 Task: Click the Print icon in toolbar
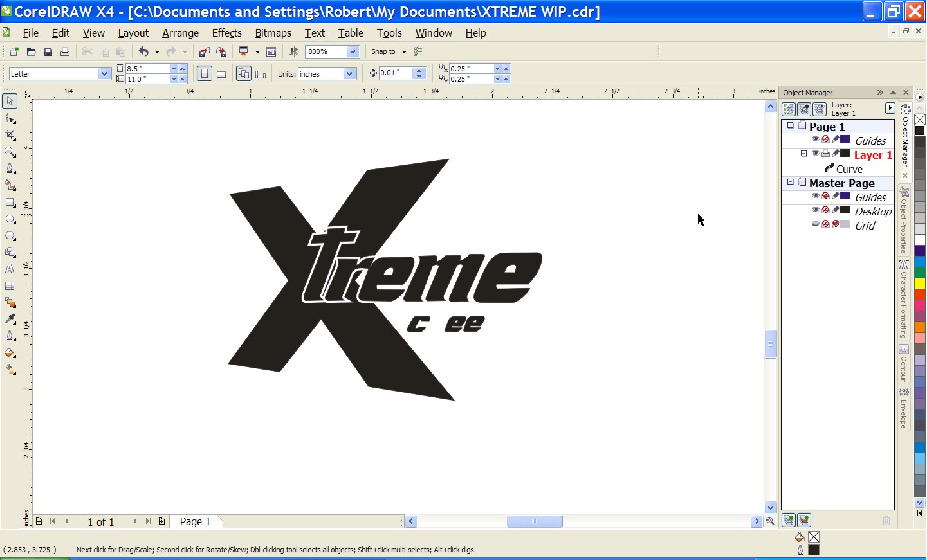click(64, 51)
